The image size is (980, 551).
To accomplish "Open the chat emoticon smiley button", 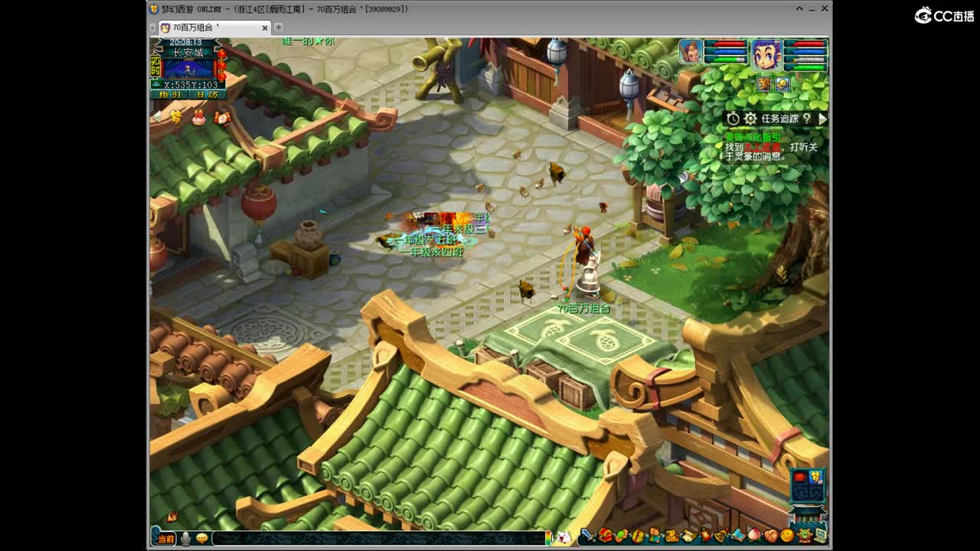I will (201, 538).
